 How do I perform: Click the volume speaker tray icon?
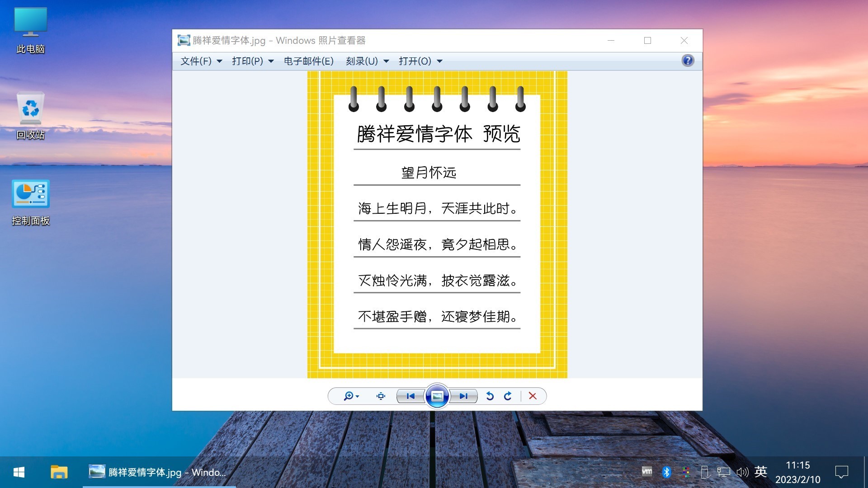[742, 473]
